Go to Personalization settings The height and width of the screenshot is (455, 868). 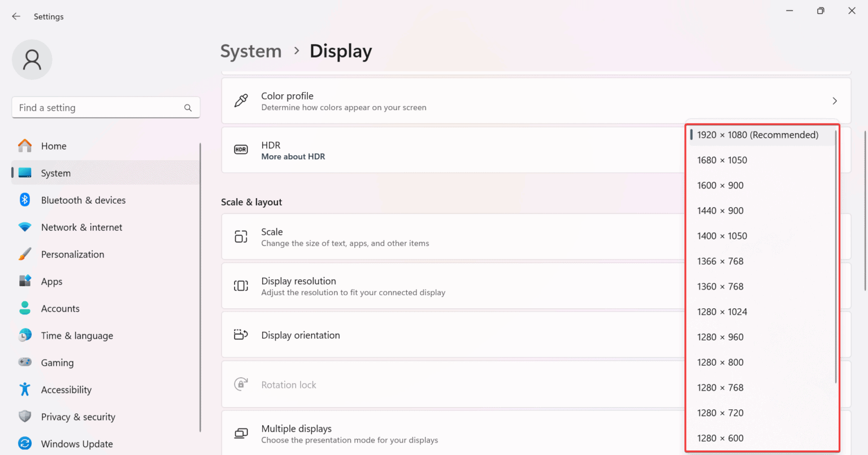(x=72, y=255)
